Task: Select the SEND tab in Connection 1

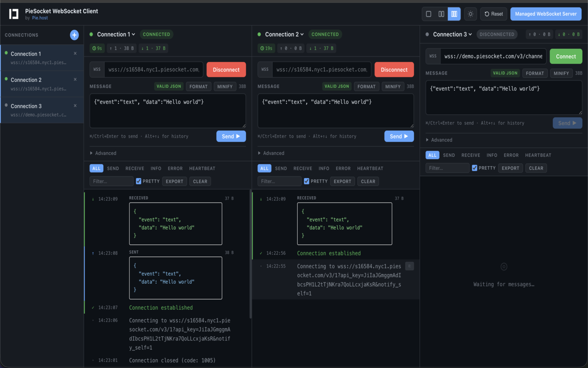Action: coord(113,168)
